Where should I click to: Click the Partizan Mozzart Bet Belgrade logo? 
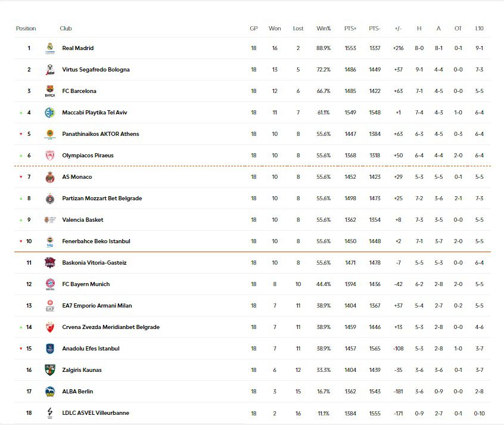tap(50, 198)
